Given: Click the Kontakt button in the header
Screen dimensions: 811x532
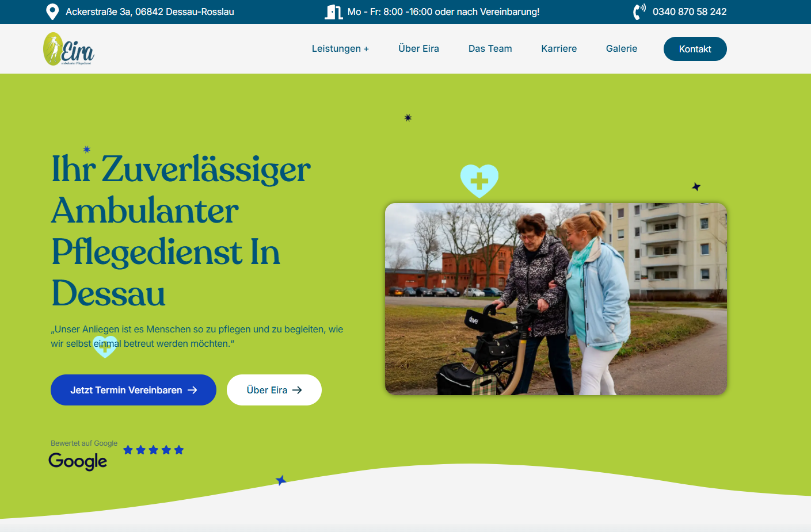Looking at the screenshot, I should pos(695,49).
